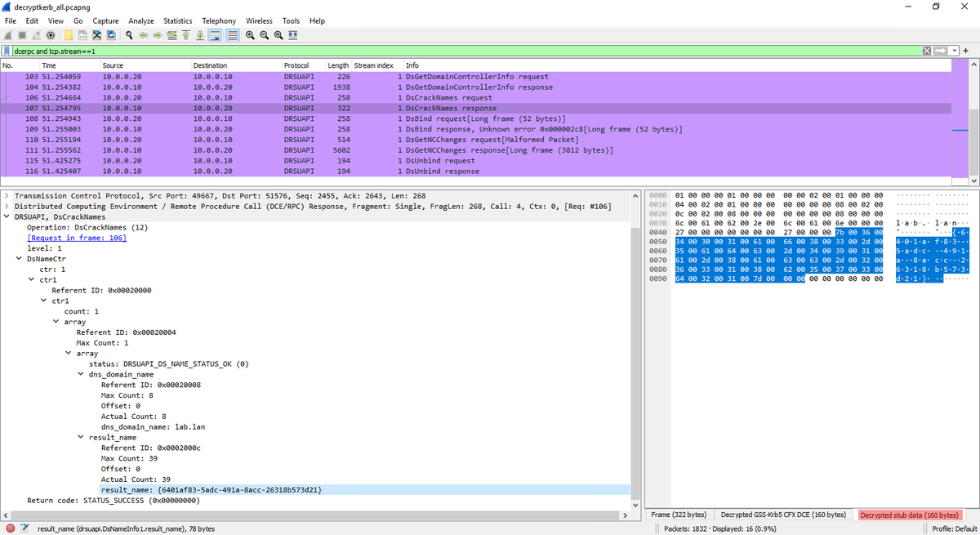Click Profile: Default in status bar

pos(955,528)
